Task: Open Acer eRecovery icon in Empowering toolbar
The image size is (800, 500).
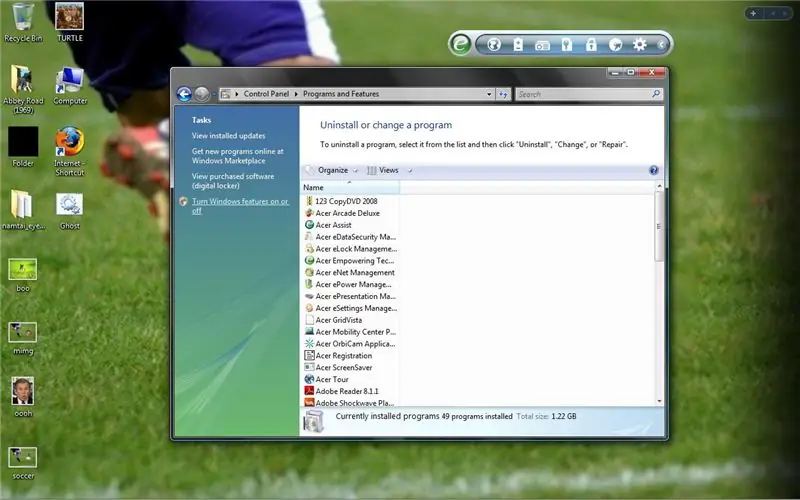Action: [x=616, y=45]
